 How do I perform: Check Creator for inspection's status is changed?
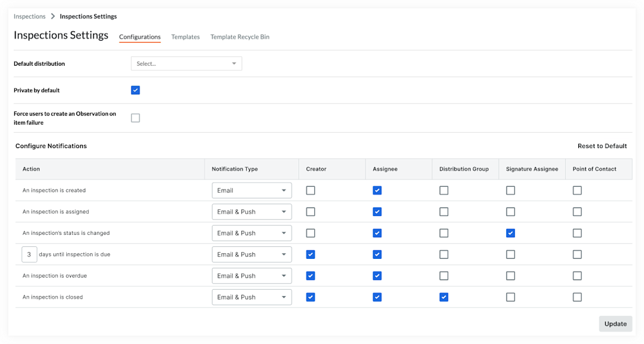point(310,233)
